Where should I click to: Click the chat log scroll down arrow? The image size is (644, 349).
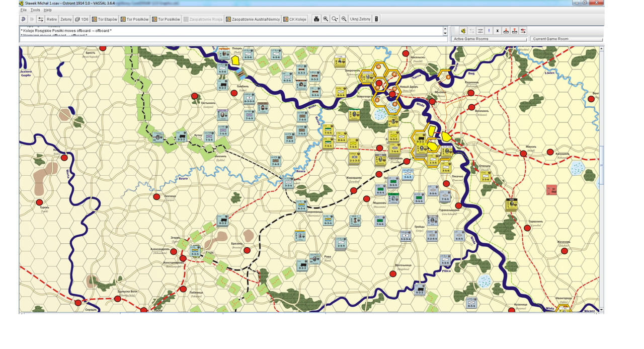click(445, 34)
